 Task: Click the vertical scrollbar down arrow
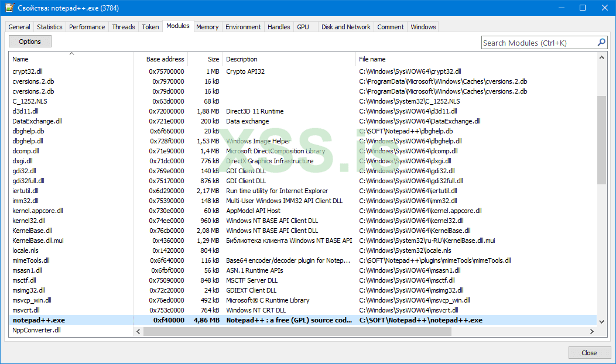pos(601,322)
